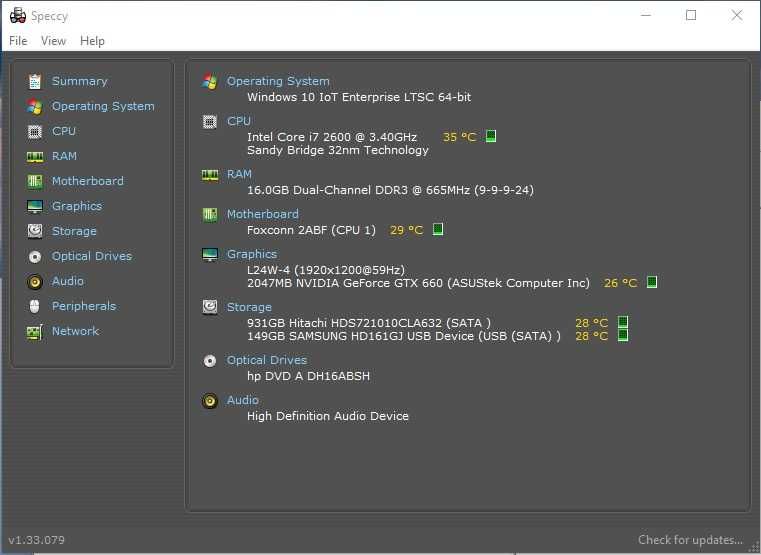Click Windows 10 IoT Enterprise LTSC text

[x=359, y=97]
